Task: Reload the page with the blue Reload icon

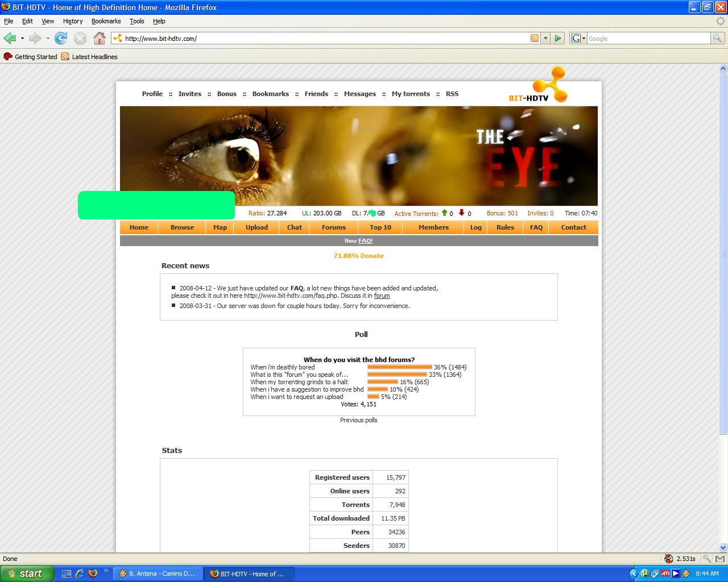Action: [x=61, y=38]
